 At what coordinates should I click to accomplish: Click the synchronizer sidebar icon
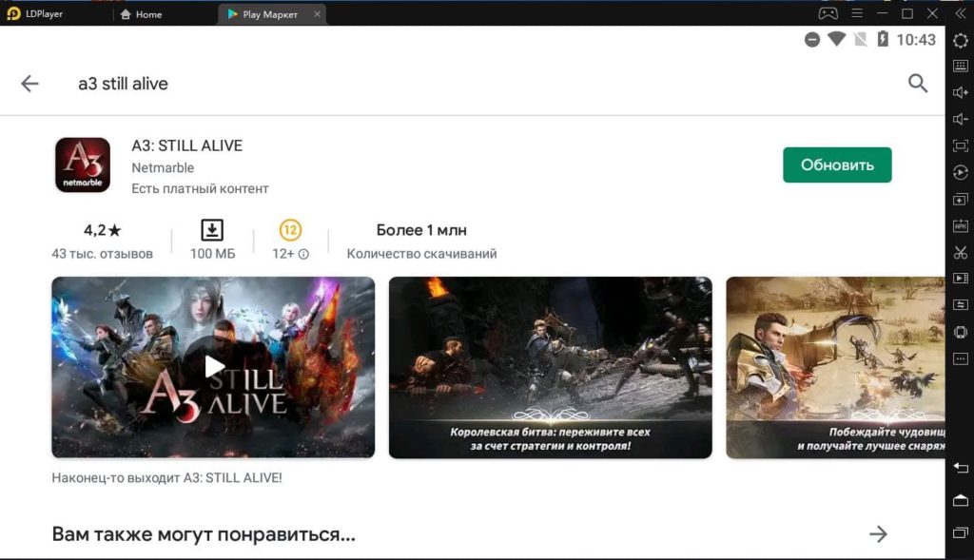(x=961, y=305)
